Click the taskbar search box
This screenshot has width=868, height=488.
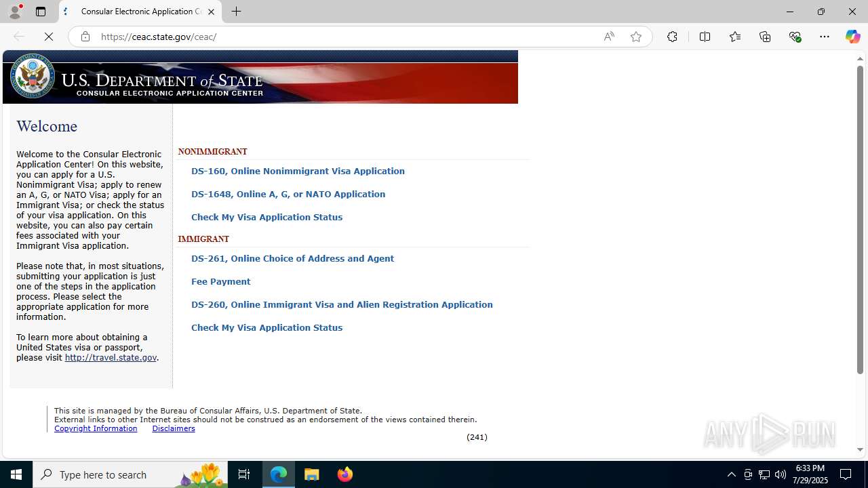click(x=130, y=474)
